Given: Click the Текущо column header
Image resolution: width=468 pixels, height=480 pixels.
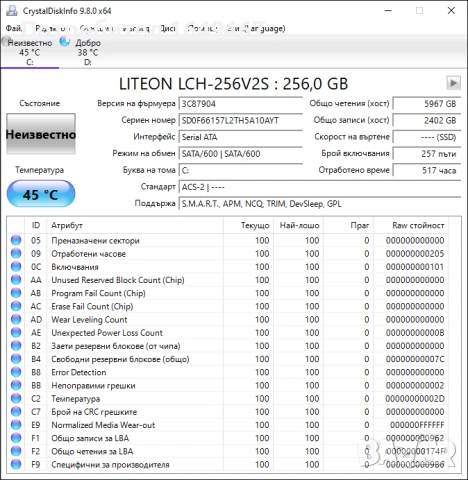Looking at the screenshot, I should point(248,225).
